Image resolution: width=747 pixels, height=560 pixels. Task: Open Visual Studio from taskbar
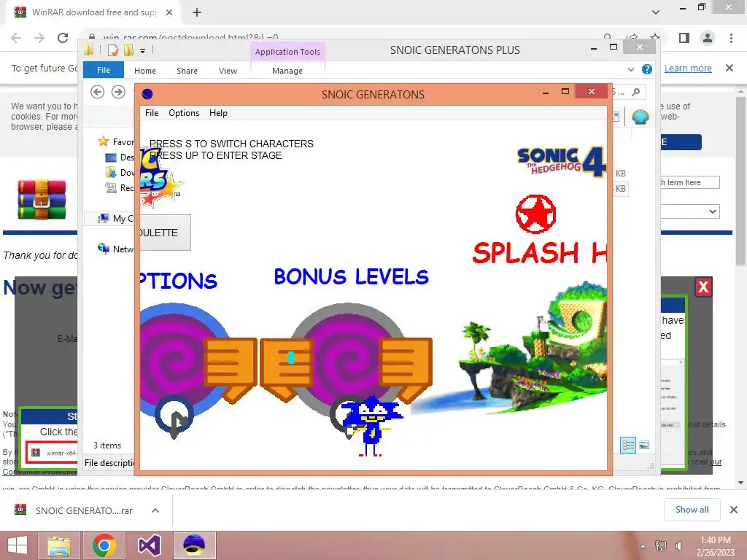tap(149, 545)
